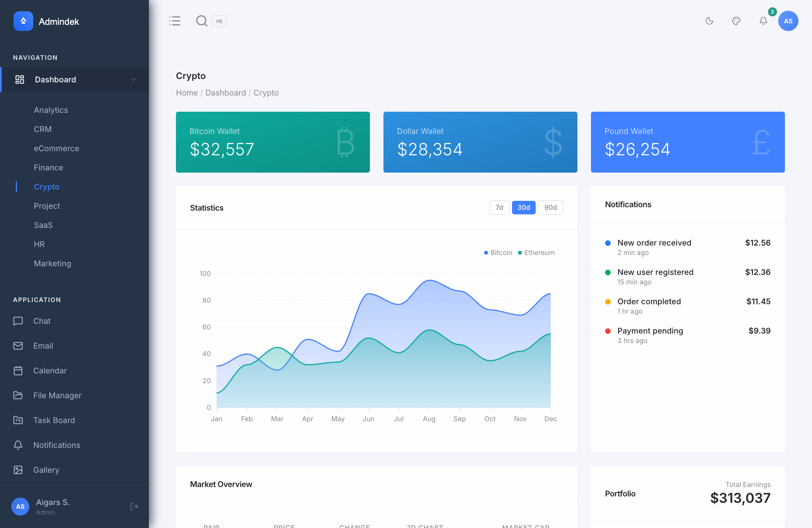Select the 90d range pill
Screen dimensions: 812x528
550,207
